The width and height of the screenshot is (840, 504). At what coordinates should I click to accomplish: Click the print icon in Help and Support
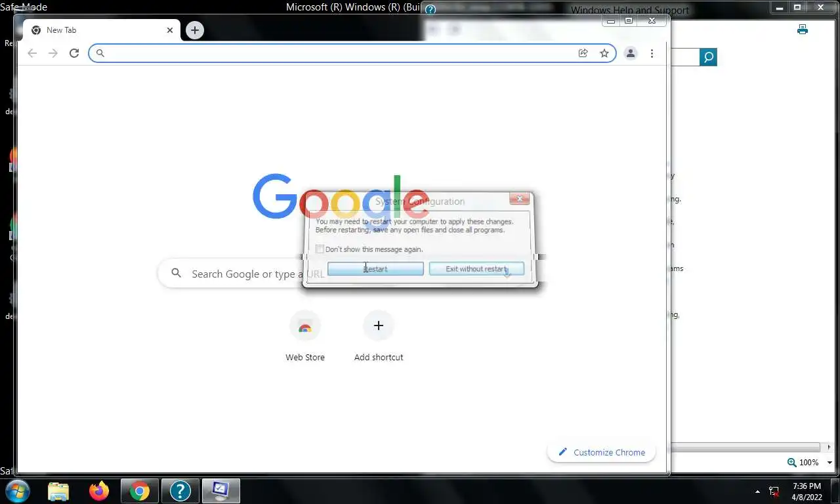click(802, 30)
